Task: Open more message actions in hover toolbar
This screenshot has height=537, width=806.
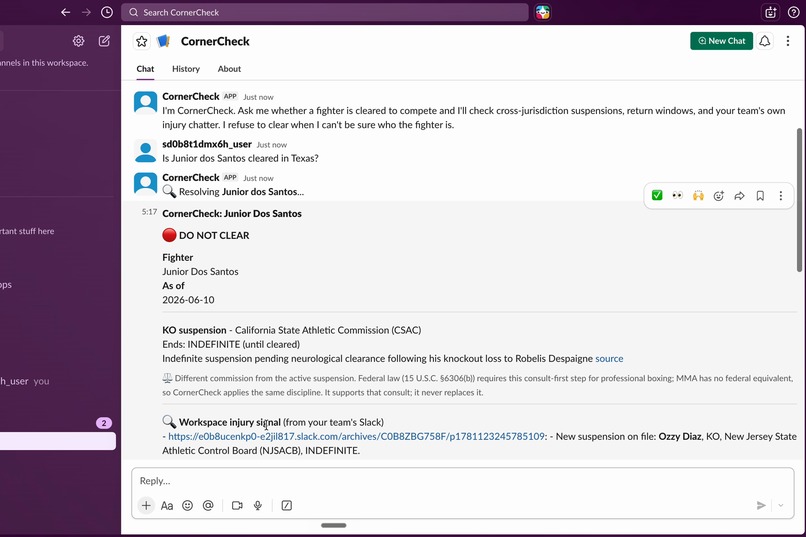Action: (781, 195)
